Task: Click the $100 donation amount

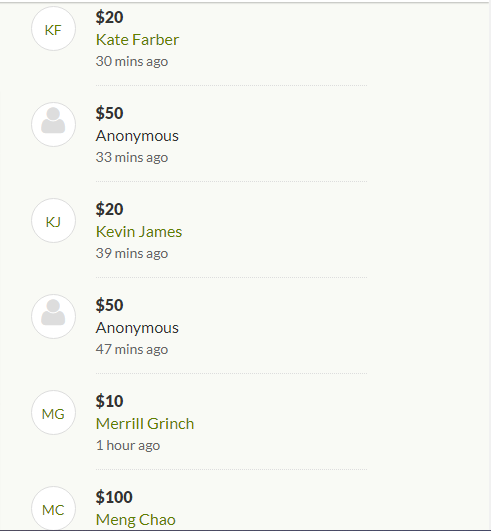Action: (114, 497)
